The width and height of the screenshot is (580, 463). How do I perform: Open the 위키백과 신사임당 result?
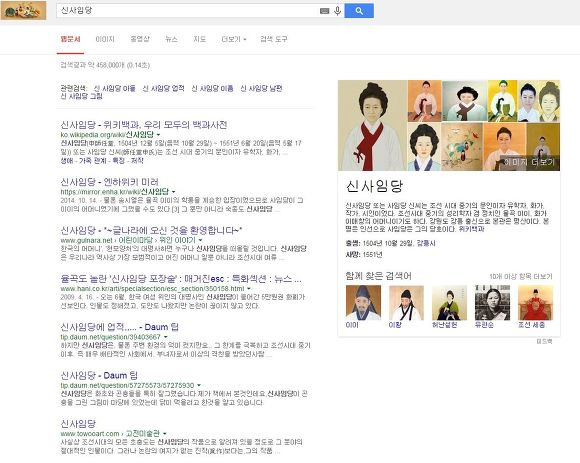(x=144, y=125)
